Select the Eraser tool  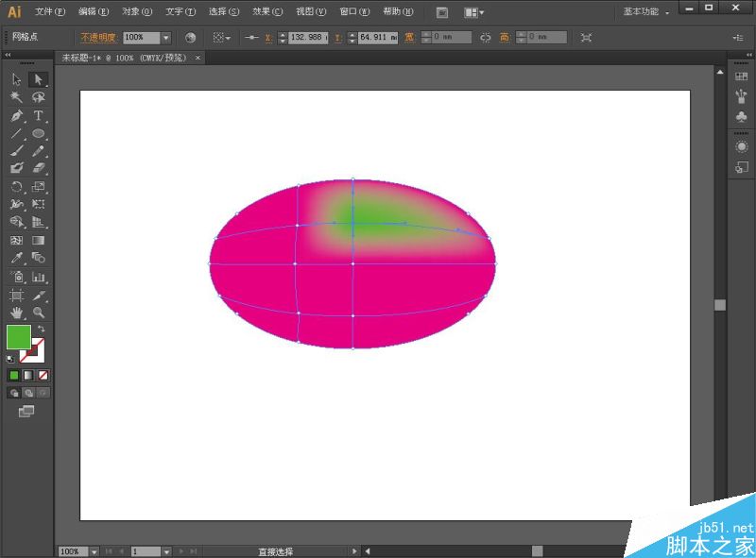click(x=38, y=168)
